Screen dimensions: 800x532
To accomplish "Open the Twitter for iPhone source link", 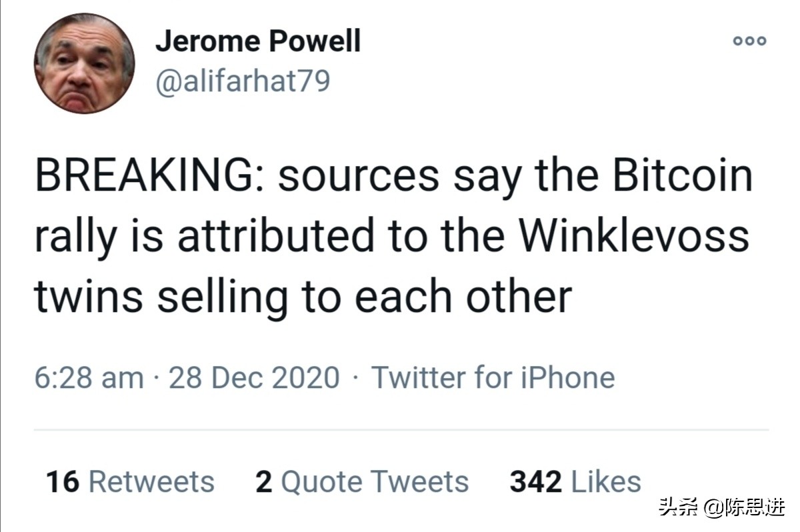I will pyautogui.click(x=493, y=378).
